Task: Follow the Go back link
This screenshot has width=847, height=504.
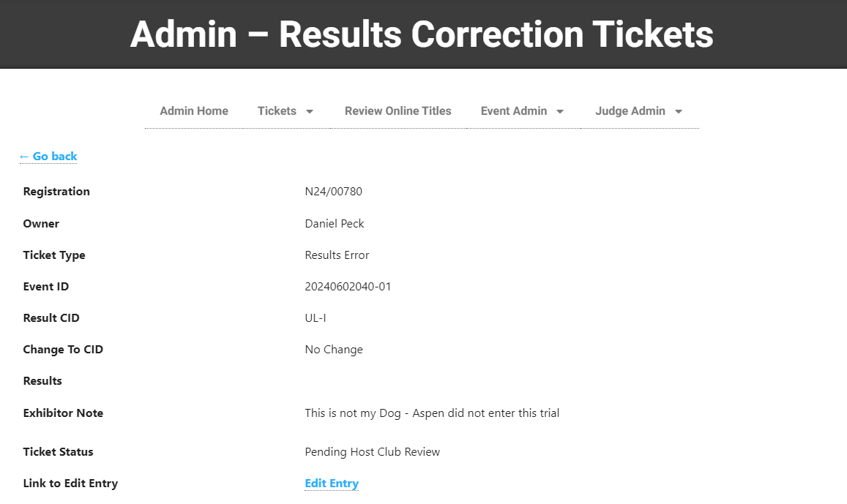Action: pyautogui.click(x=48, y=157)
